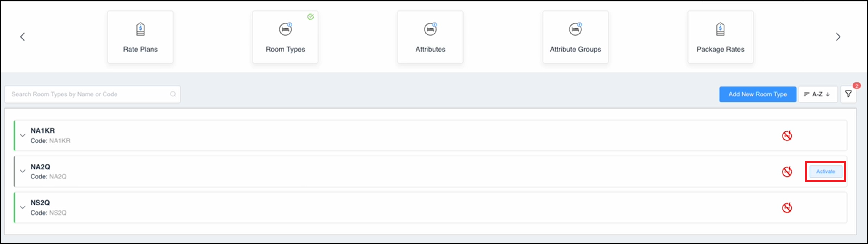This screenshot has width=868, height=244.
Task: Select the Attributes bed icon
Action: (430, 30)
